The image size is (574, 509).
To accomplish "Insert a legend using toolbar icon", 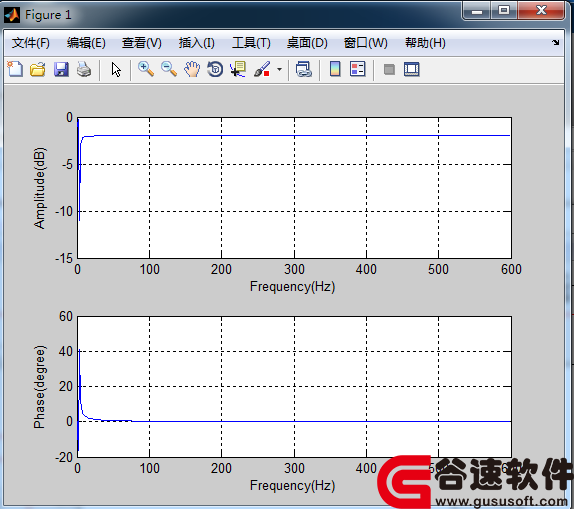I will pyautogui.click(x=358, y=69).
